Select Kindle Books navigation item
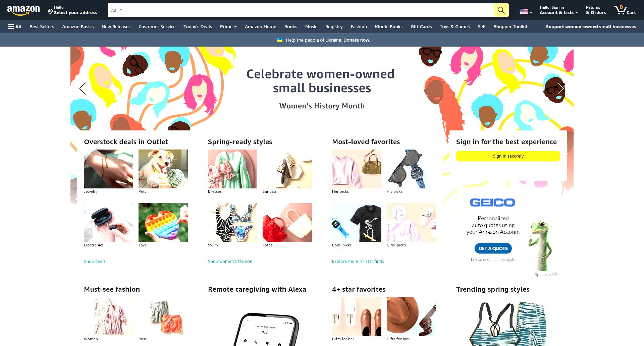The height and width of the screenshot is (346, 644). (x=388, y=26)
